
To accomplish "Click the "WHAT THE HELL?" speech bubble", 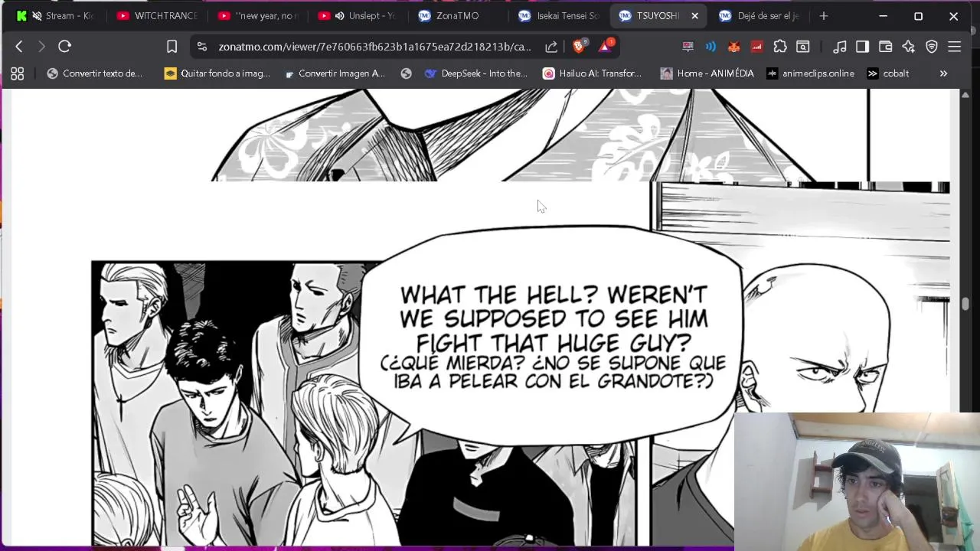I will 550,335.
